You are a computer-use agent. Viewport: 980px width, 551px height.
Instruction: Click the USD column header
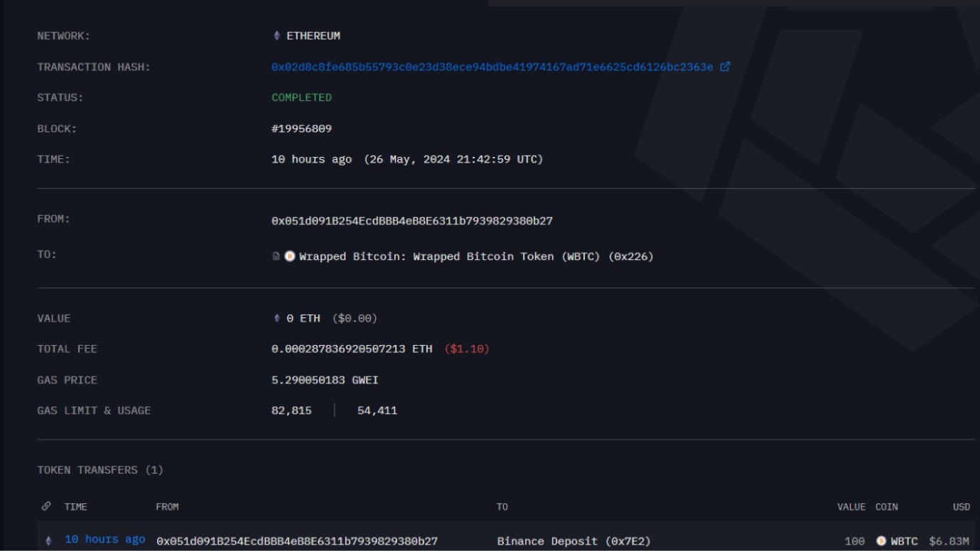click(x=961, y=507)
